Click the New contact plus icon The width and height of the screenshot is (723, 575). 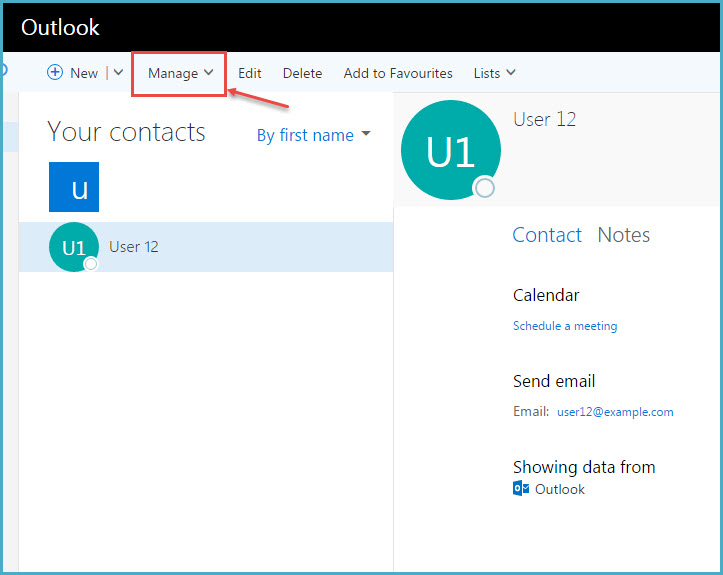55,72
